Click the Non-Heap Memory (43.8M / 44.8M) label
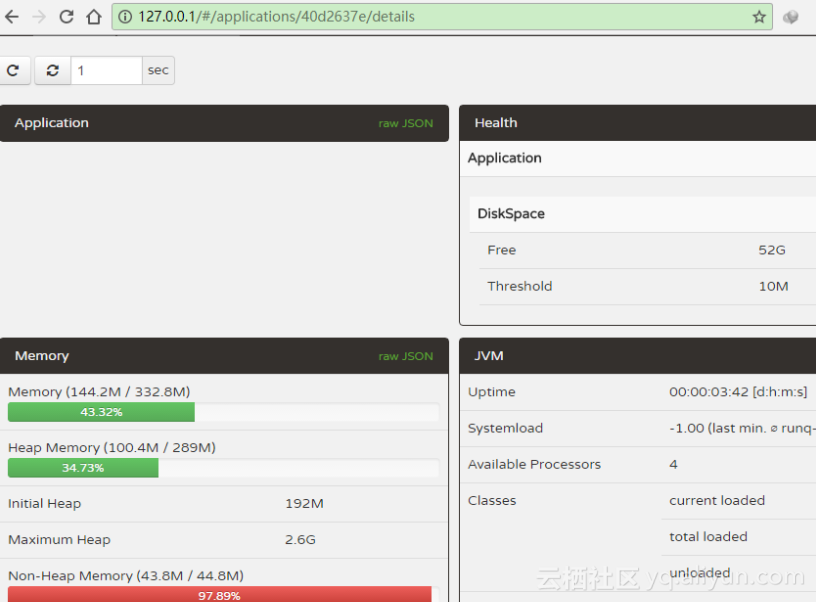 pyautogui.click(x=126, y=576)
